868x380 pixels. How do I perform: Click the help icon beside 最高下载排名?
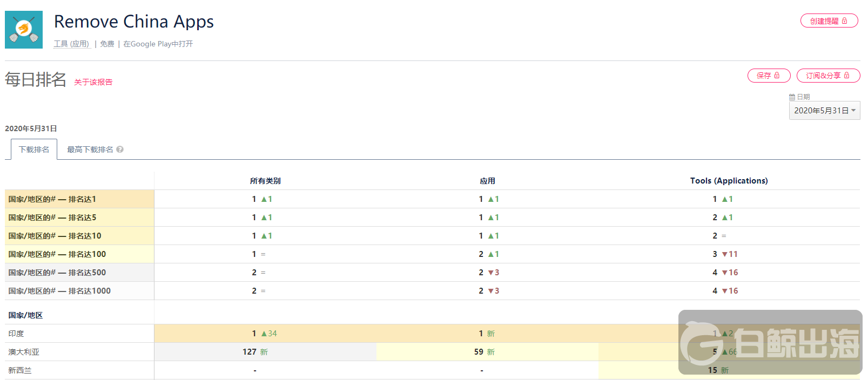coord(120,150)
